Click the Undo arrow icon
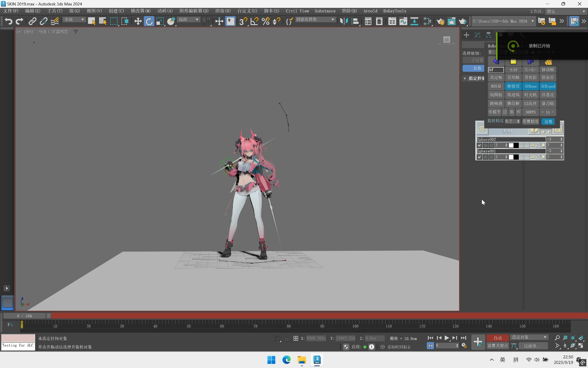This screenshot has width=588, height=368. click(x=8, y=21)
